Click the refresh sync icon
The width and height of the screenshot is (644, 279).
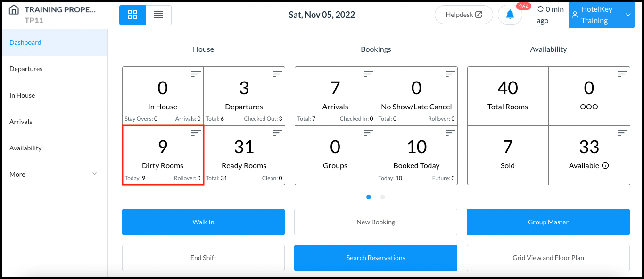tap(540, 9)
